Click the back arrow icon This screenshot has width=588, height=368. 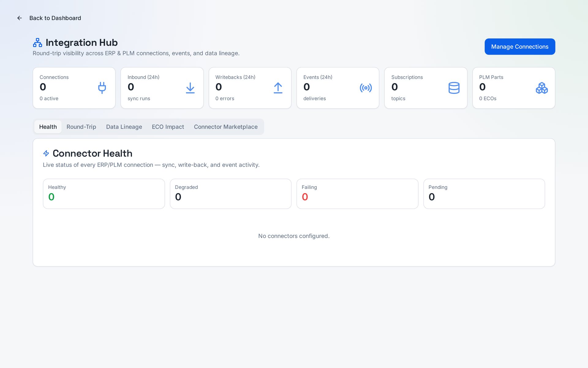pyautogui.click(x=20, y=18)
